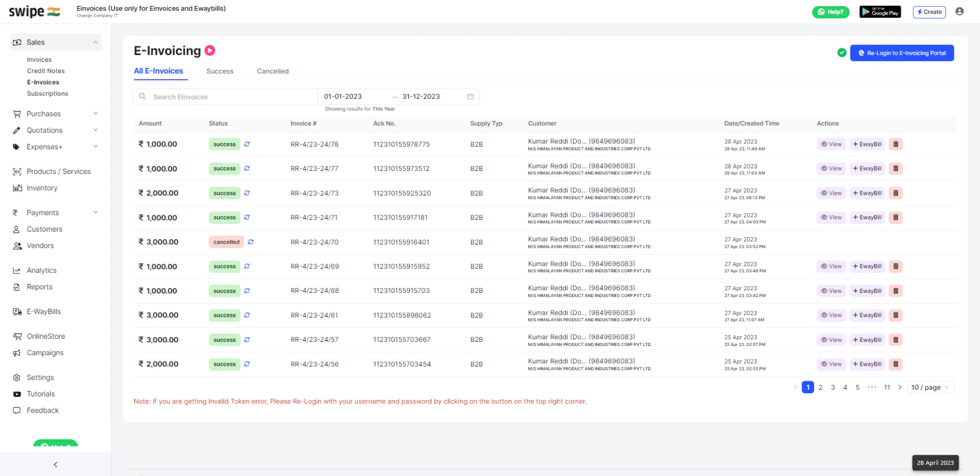The height and width of the screenshot is (476, 980).
Task: Delete e-invoice RR-4/23-24/69
Action: point(896,267)
